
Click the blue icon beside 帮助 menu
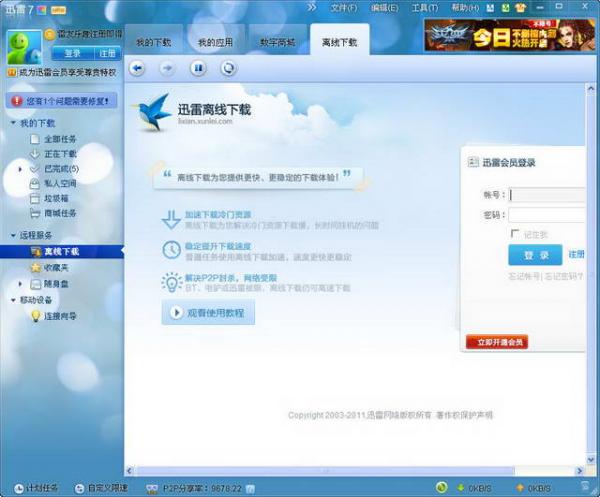pyautogui.click(x=490, y=8)
